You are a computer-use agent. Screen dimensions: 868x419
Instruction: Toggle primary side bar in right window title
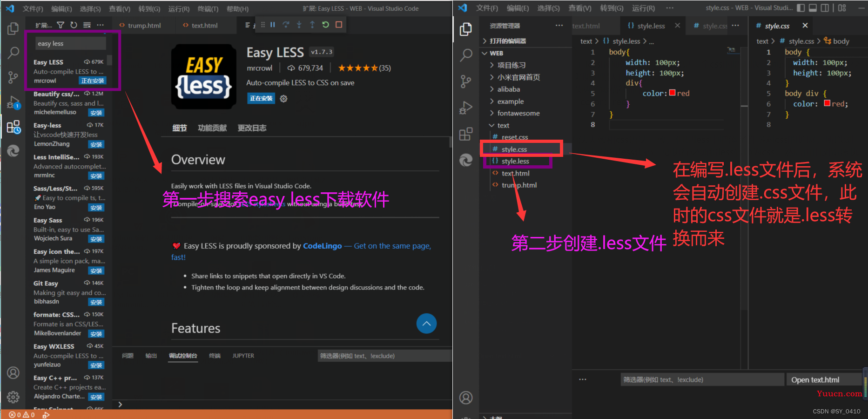801,8
